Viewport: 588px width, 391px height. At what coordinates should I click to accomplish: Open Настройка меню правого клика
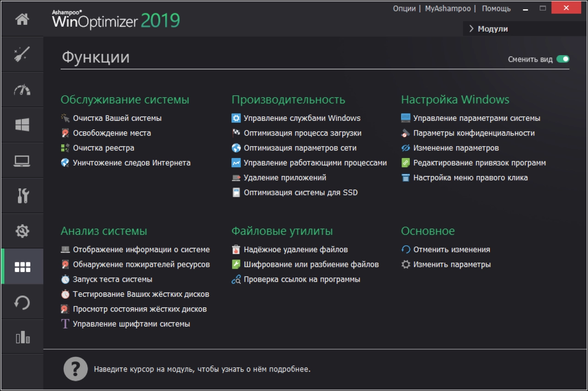point(470,177)
